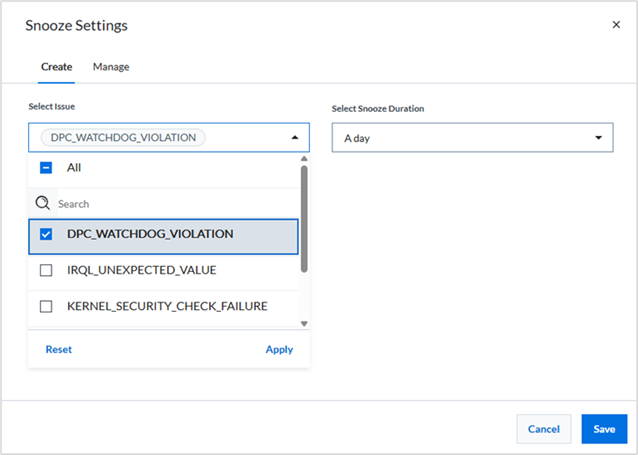Viewport: 638px width, 455px height.
Task: Click Apply in the issue list
Action: point(279,349)
